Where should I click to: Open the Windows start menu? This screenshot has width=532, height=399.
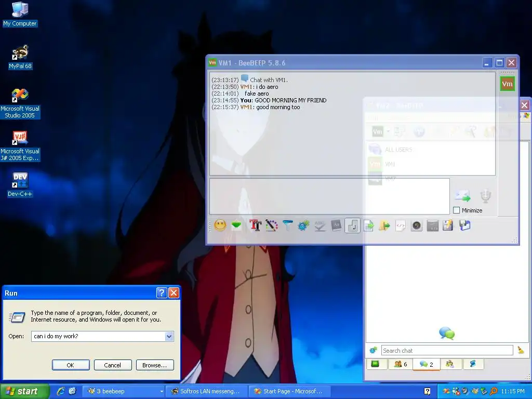pyautogui.click(x=24, y=391)
